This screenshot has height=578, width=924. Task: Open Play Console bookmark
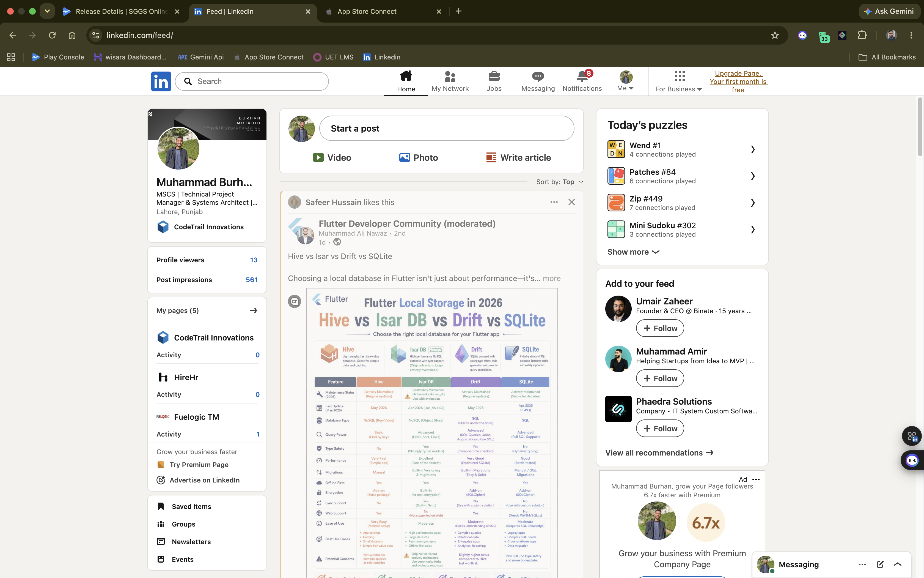point(58,57)
